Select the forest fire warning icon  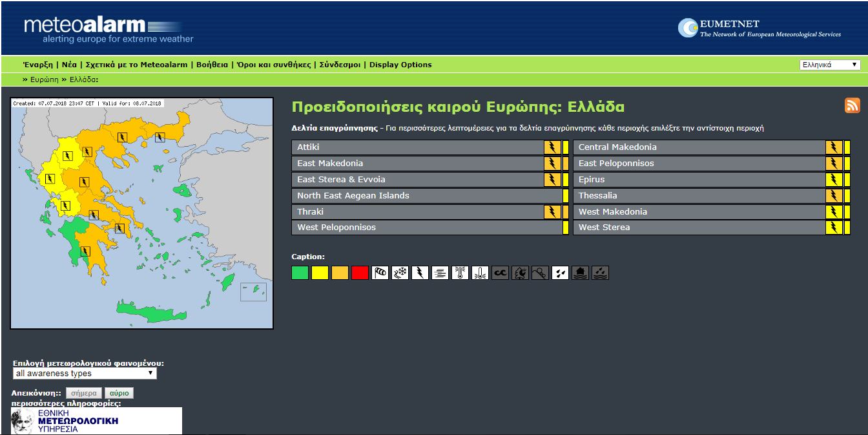click(519, 272)
